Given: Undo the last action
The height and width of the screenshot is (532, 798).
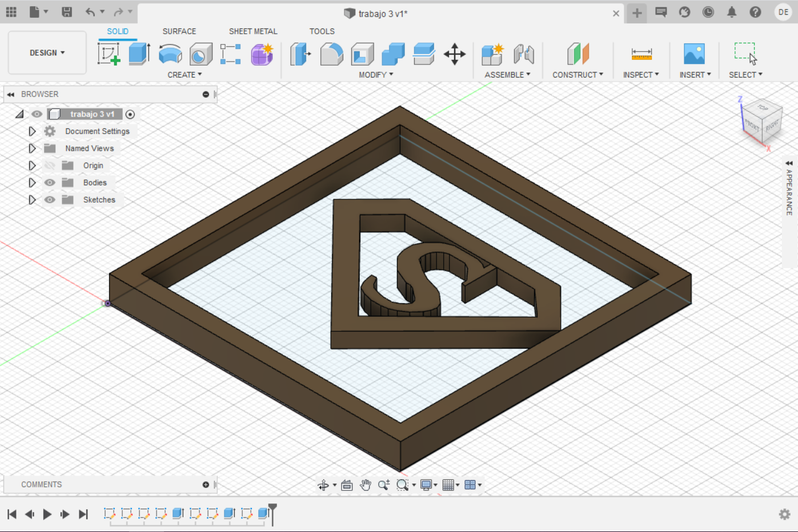Looking at the screenshot, I should coord(90,12).
